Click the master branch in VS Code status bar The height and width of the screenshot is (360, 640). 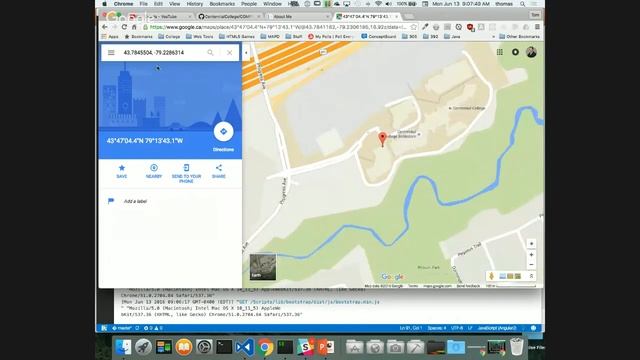[122, 328]
